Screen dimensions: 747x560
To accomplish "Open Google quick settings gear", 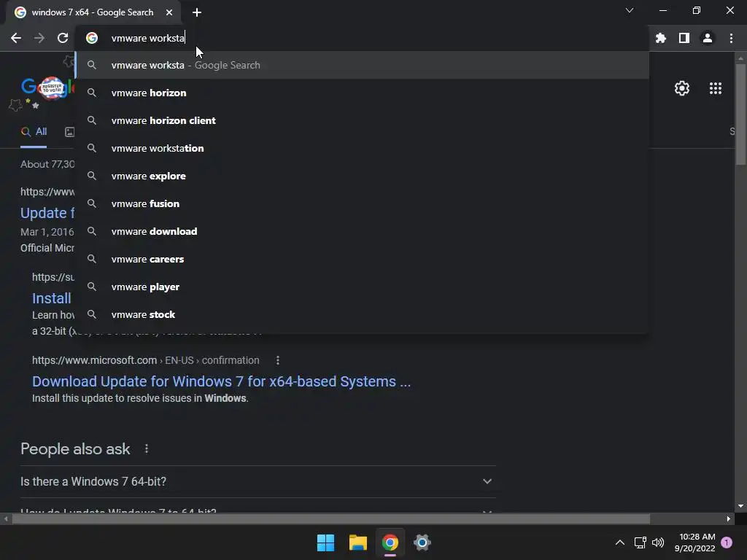I will [682, 88].
